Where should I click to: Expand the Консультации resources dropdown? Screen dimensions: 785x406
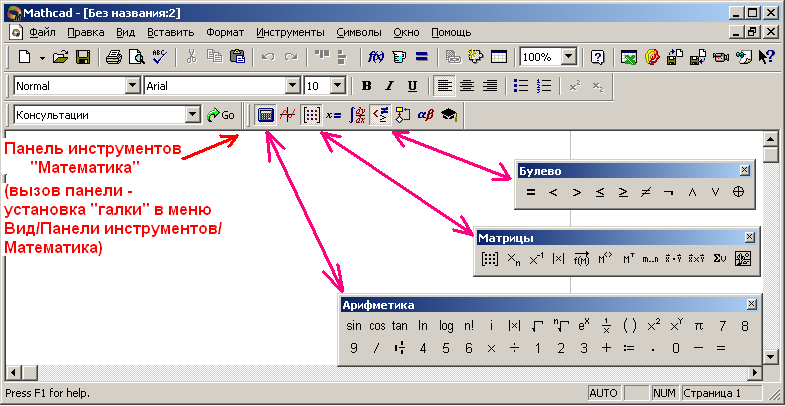pos(192,115)
